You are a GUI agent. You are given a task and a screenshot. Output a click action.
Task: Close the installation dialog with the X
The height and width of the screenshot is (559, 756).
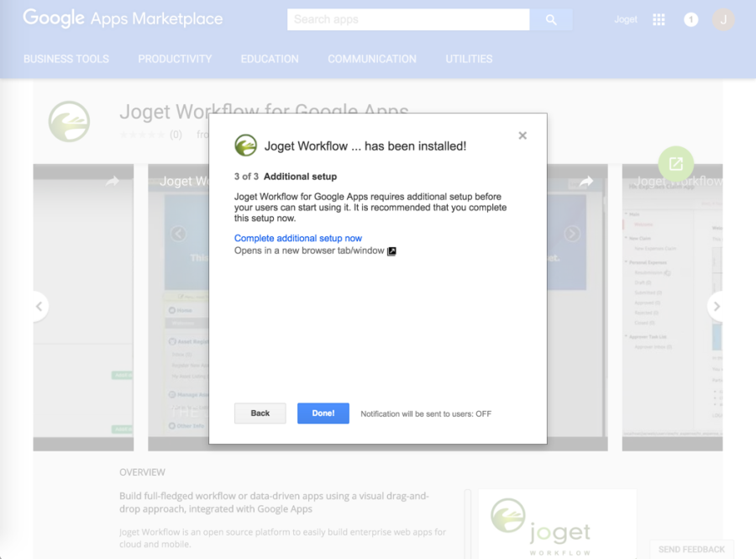point(522,135)
